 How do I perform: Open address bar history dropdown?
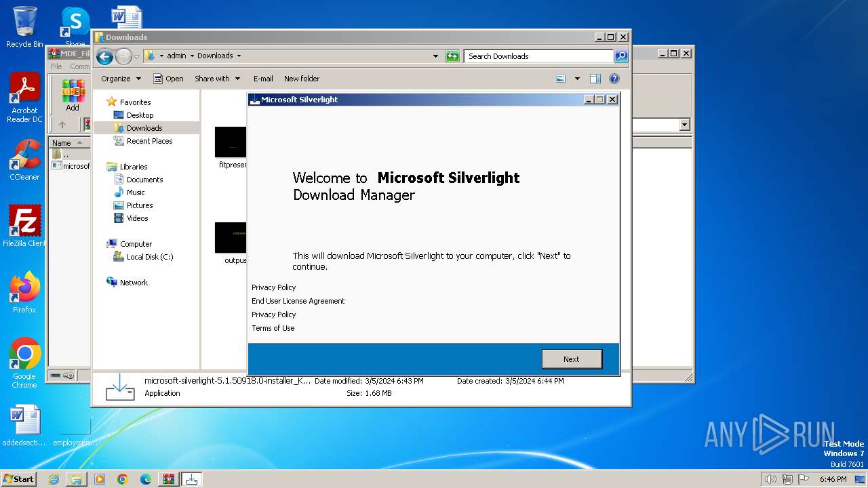click(x=435, y=56)
